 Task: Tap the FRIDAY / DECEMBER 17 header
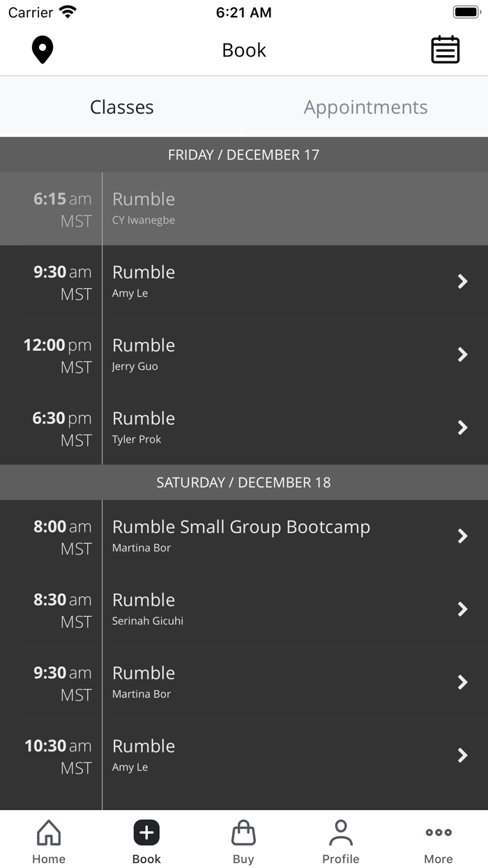click(x=244, y=154)
